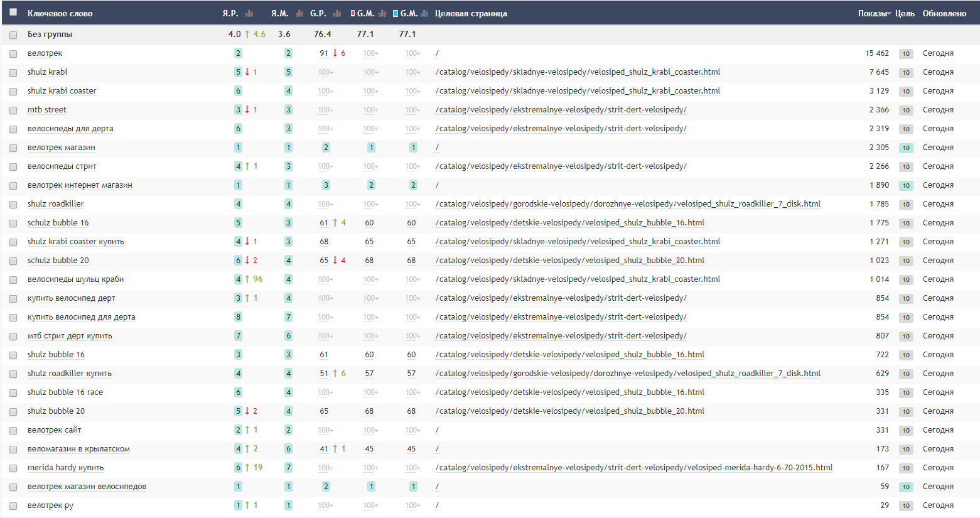
Task: Check the row 'велосипеды для дерта'
Action: [x=13, y=129]
